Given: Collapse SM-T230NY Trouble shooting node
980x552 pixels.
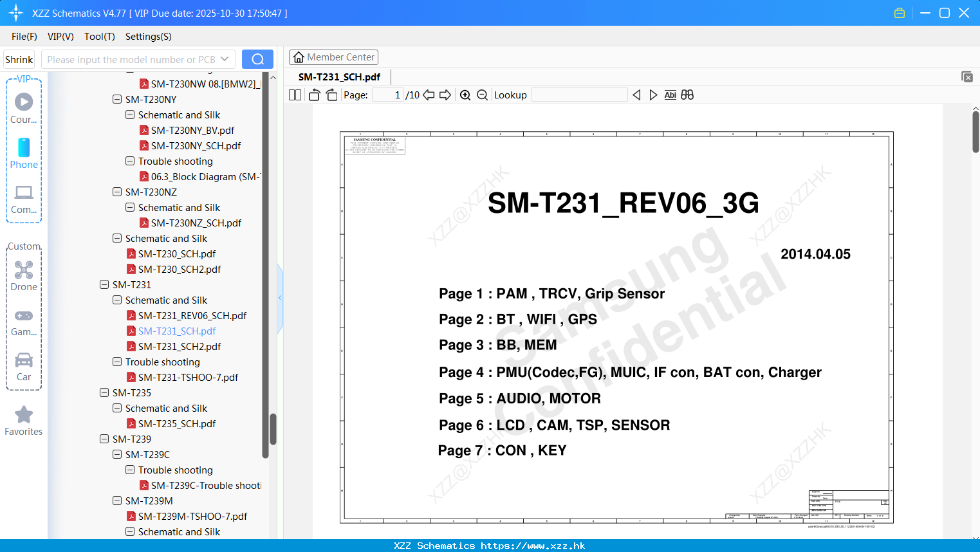Looking at the screenshot, I should pyautogui.click(x=130, y=161).
